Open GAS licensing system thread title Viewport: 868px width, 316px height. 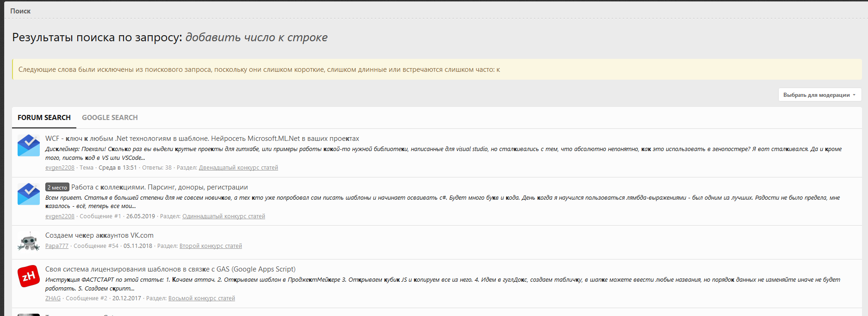(170, 269)
